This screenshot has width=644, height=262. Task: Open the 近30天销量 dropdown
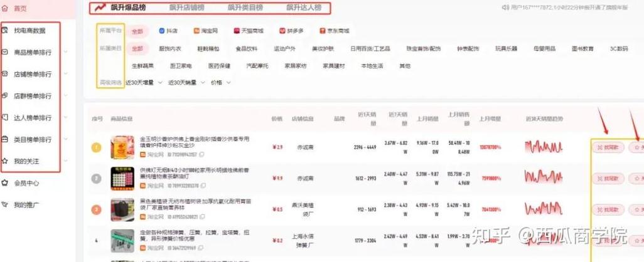coord(186,82)
